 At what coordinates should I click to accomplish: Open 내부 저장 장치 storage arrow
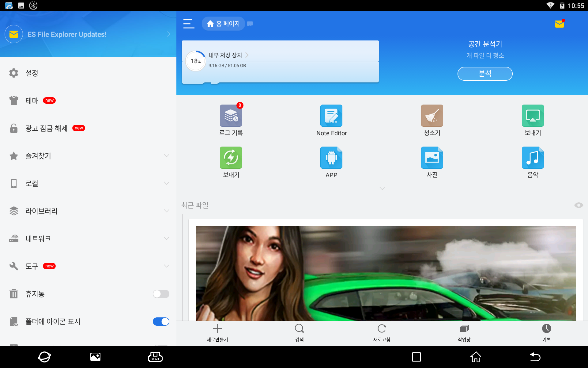coord(247,55)
